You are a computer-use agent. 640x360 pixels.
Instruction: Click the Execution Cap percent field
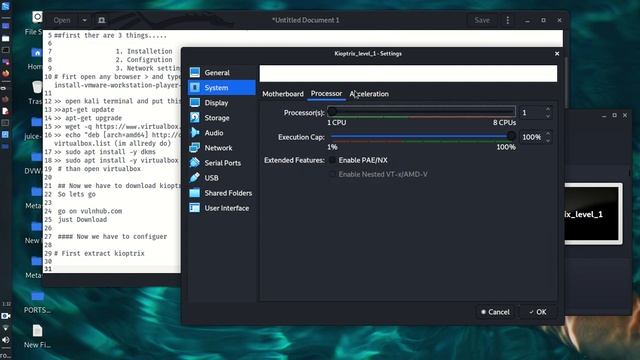tap(531, 137)
